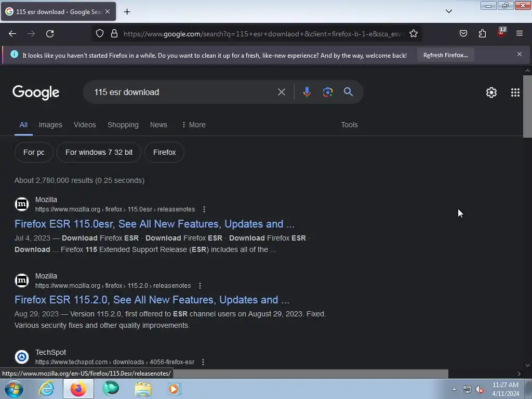
Task: Switch to Images results tab
Action: click(50, 125)
